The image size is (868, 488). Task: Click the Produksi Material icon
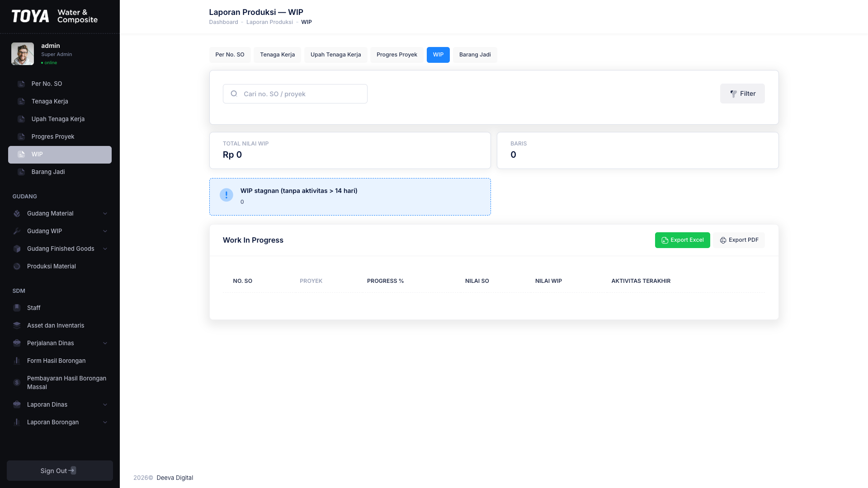[17, 267]
